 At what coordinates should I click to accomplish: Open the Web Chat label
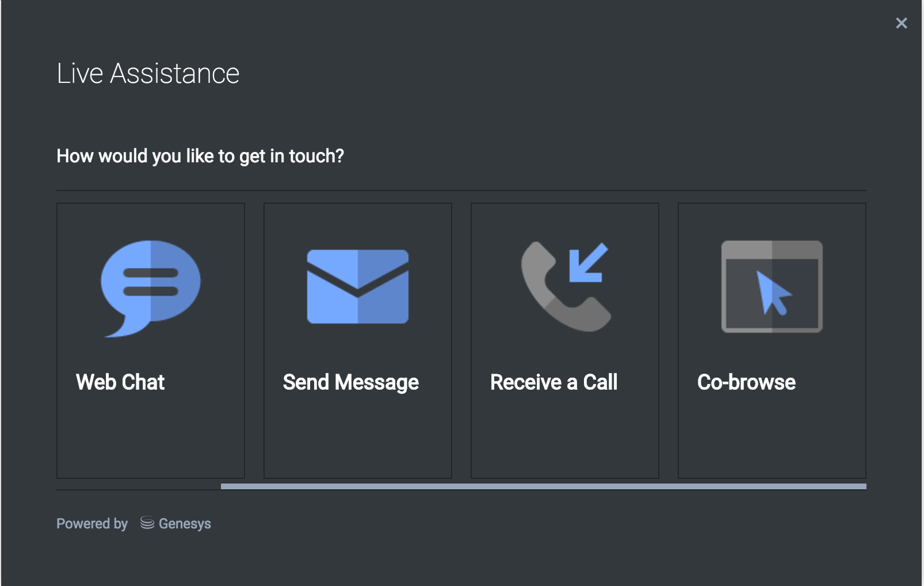[x=120, y=382]
